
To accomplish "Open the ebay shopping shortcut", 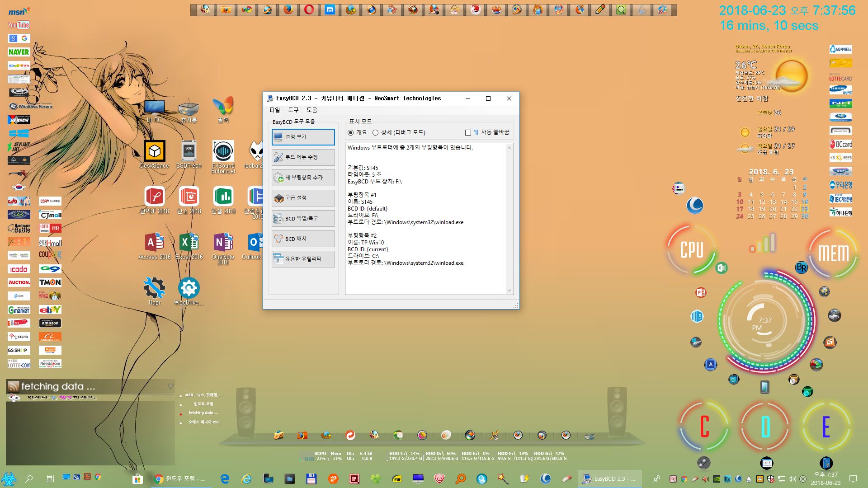I will point(50,310).
